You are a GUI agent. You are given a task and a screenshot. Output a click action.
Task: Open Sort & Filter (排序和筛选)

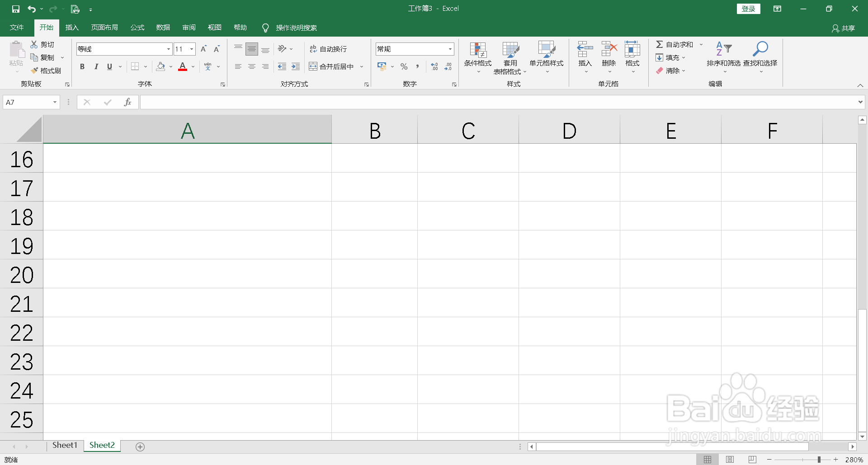point(724,56)
